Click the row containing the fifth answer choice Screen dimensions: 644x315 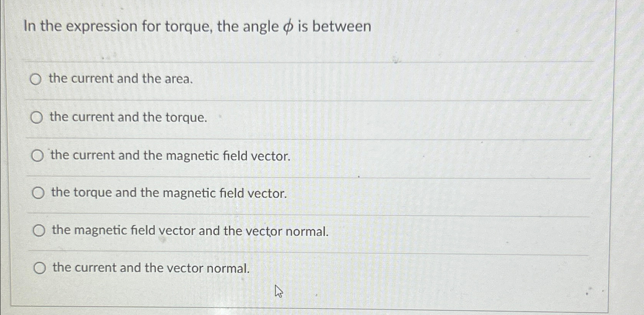[306, 230]
